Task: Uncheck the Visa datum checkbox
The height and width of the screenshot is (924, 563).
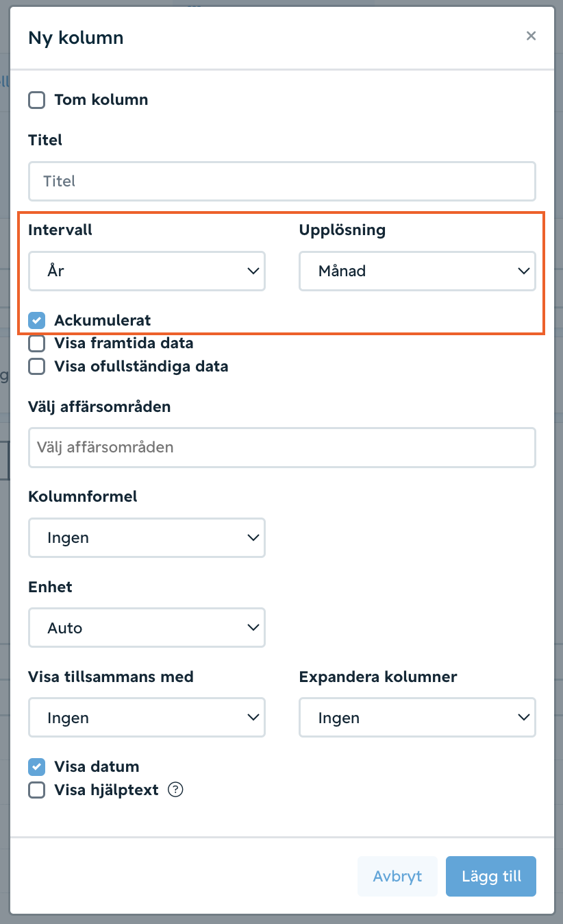Action: tap(37, 766)
